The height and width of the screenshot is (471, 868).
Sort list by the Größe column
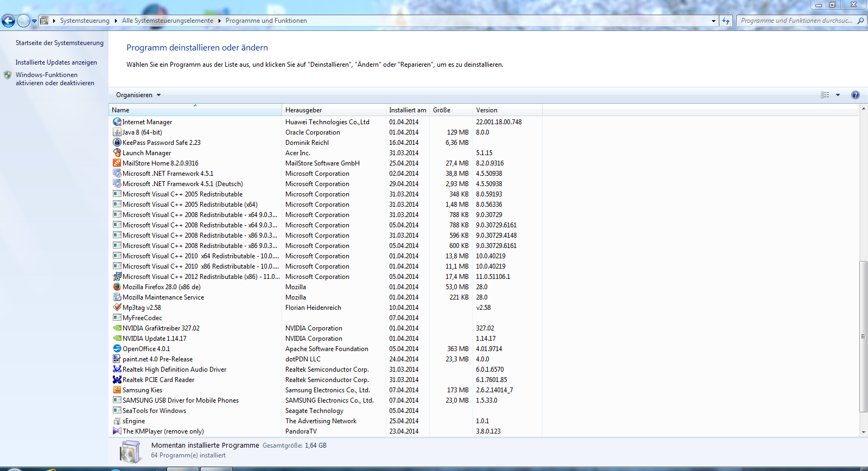(x=451, y=110)
